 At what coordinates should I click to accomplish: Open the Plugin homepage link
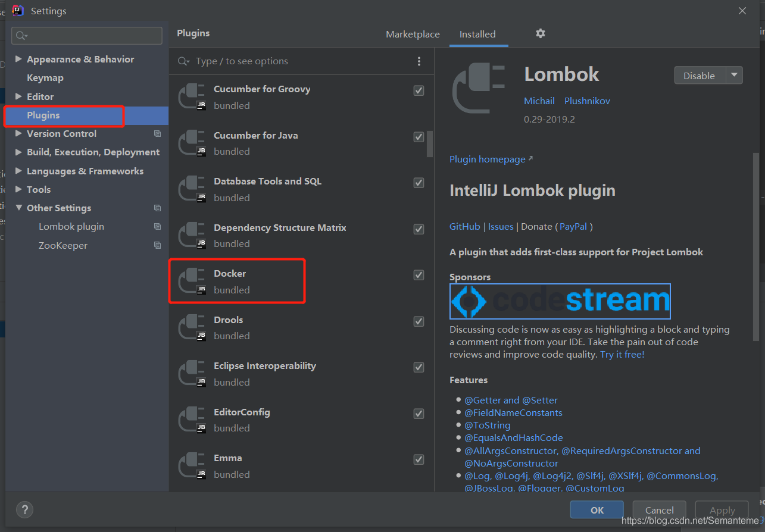(491, 159)
